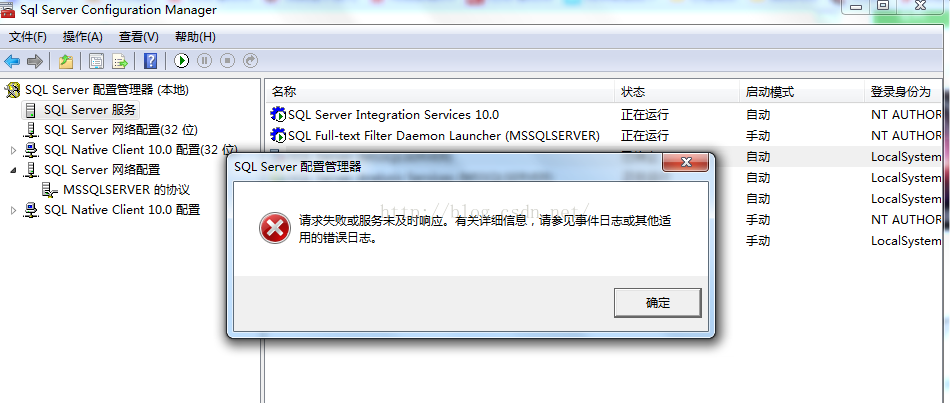
Task: Sort by the 启动模式 column header
Action: 800,92
